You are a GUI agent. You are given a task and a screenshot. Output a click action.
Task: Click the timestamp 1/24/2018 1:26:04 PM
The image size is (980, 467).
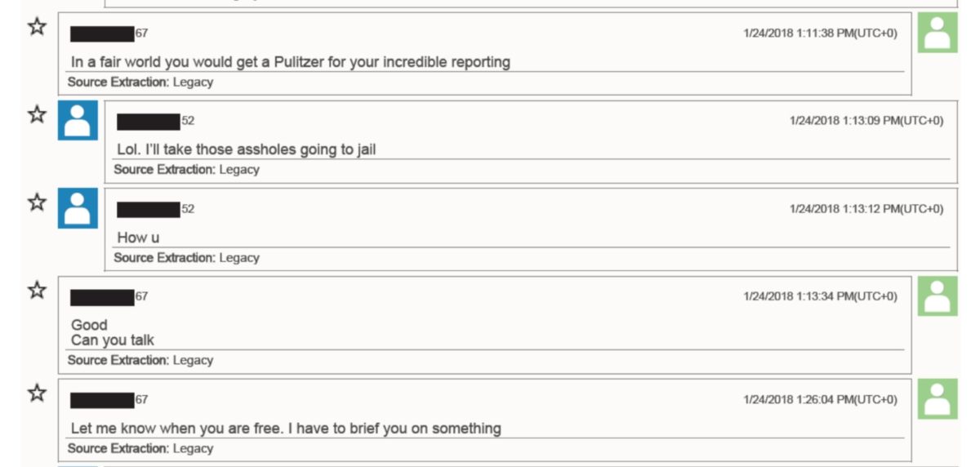coord(820,400)
